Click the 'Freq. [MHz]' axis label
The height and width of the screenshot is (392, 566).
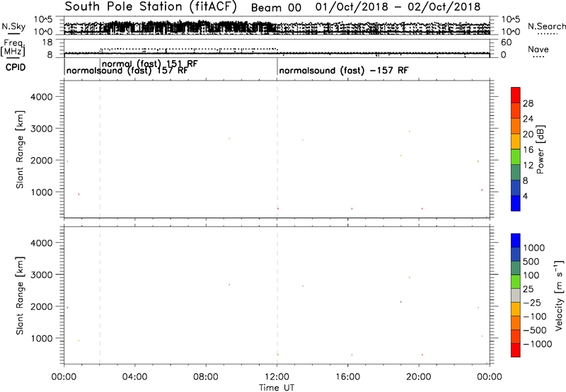14,48
